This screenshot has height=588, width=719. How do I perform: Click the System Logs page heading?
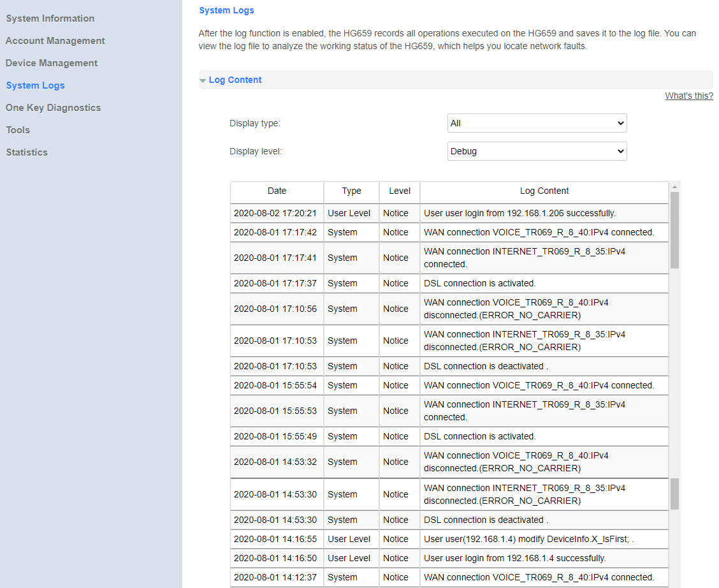226,10
